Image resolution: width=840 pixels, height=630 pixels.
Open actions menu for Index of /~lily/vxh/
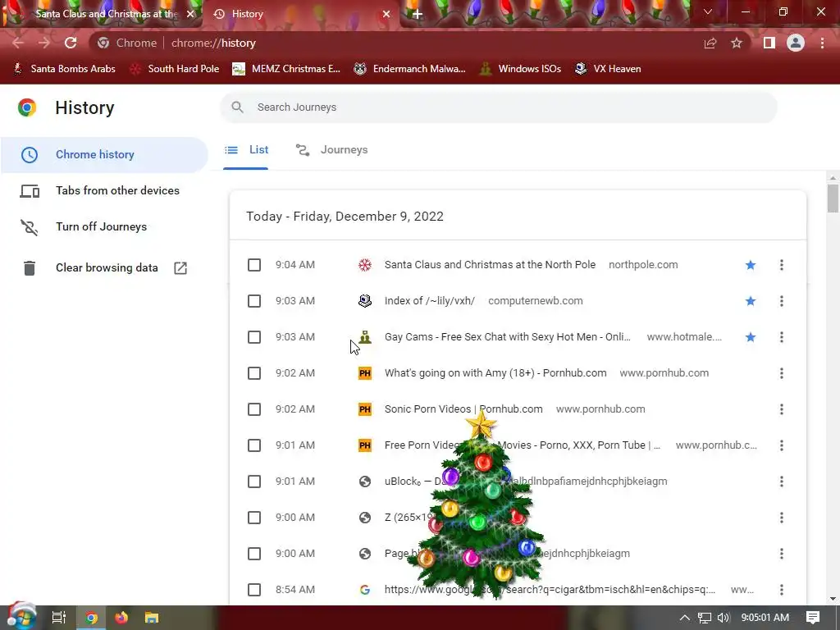[x=782, y=301]
